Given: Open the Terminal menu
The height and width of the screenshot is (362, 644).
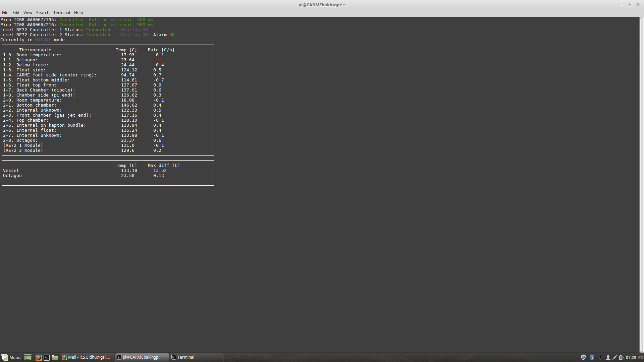Looking at the screenshot, I should click(62, 12).
